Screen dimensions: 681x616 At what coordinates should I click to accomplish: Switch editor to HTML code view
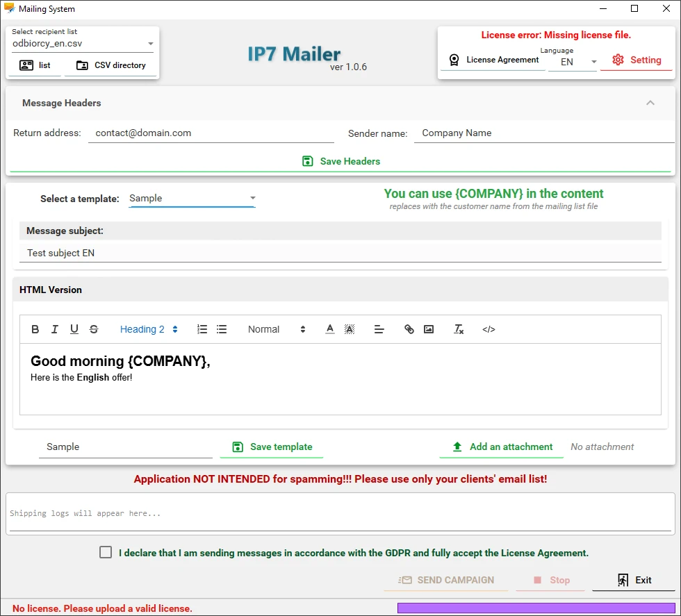pyautogui.click(x=489, y=329)
